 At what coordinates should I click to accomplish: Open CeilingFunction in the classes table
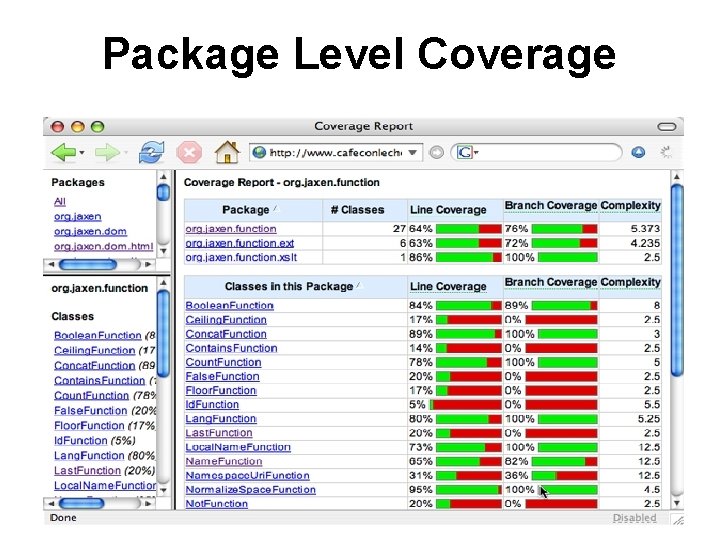[x=226, y=320]
